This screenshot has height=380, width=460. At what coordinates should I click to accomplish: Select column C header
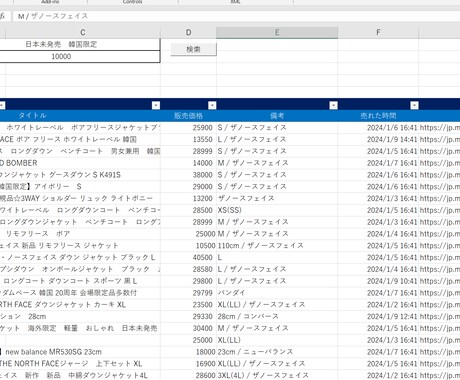[x=83, y=32]
